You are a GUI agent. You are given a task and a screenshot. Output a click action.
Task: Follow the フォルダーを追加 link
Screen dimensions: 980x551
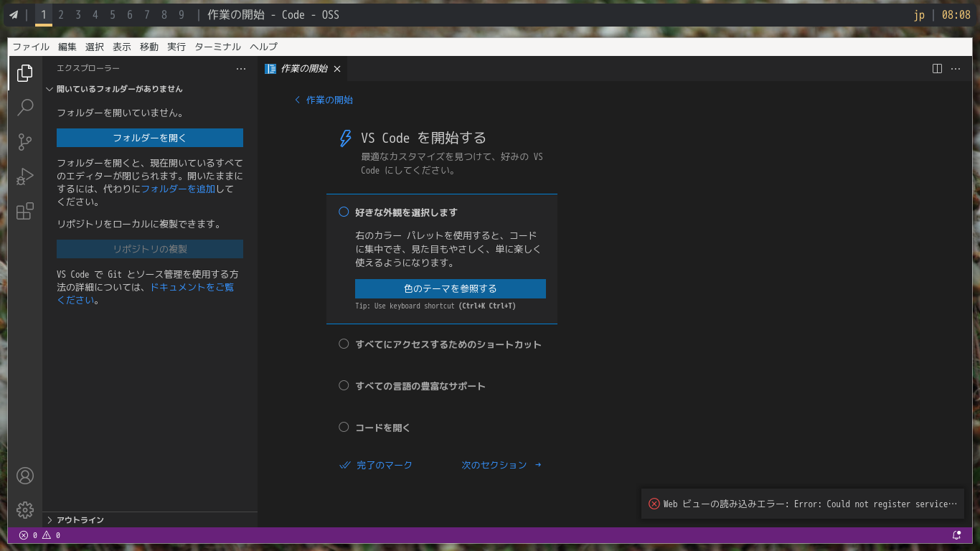tap(178, 189)
